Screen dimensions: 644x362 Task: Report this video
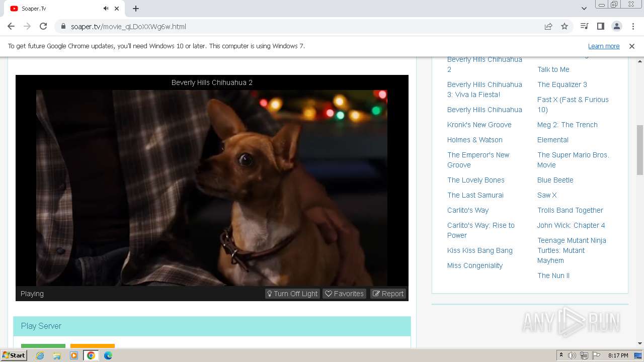pos(388,294)
